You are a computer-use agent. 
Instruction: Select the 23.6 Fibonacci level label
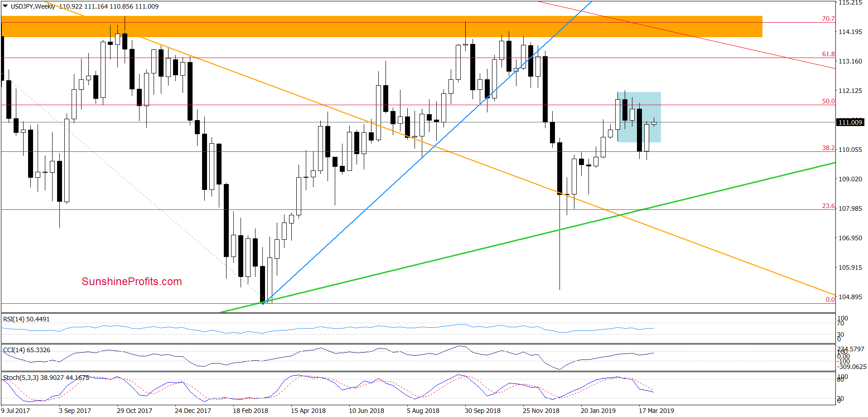tap(828, 206)
